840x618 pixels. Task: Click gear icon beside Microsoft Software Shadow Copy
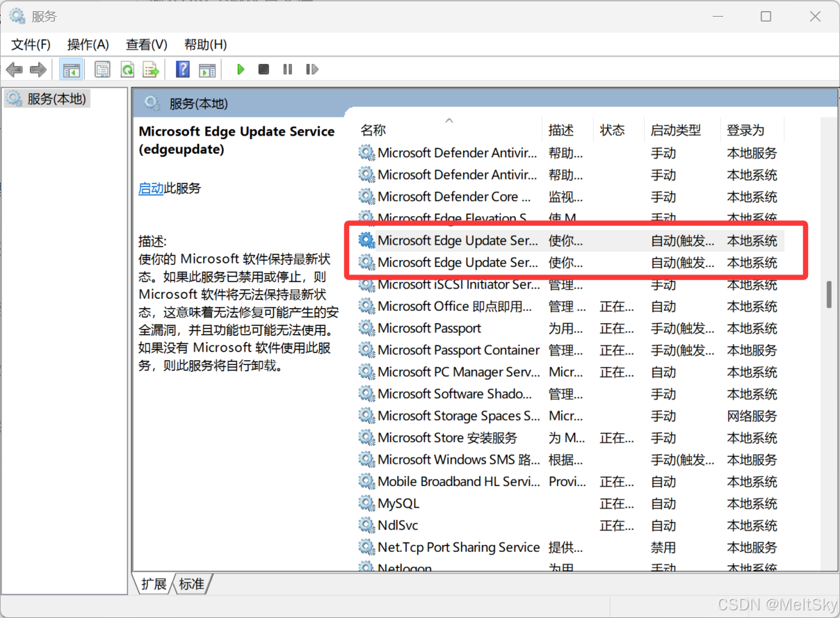tap(366, 394)
